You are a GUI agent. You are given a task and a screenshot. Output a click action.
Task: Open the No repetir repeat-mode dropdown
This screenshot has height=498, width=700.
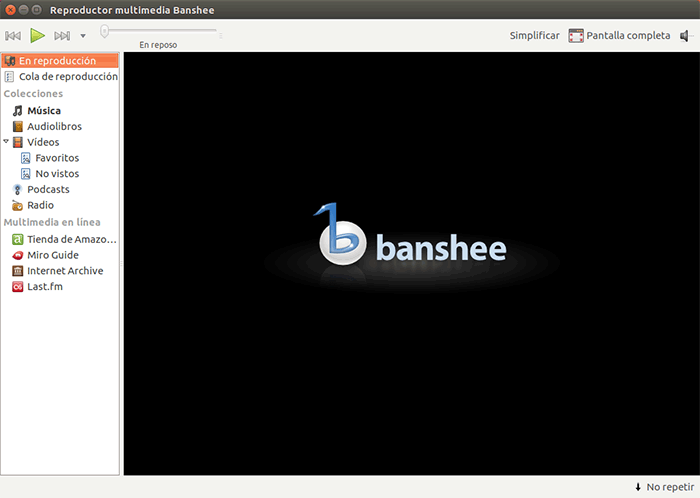click(x=665, y=487)
